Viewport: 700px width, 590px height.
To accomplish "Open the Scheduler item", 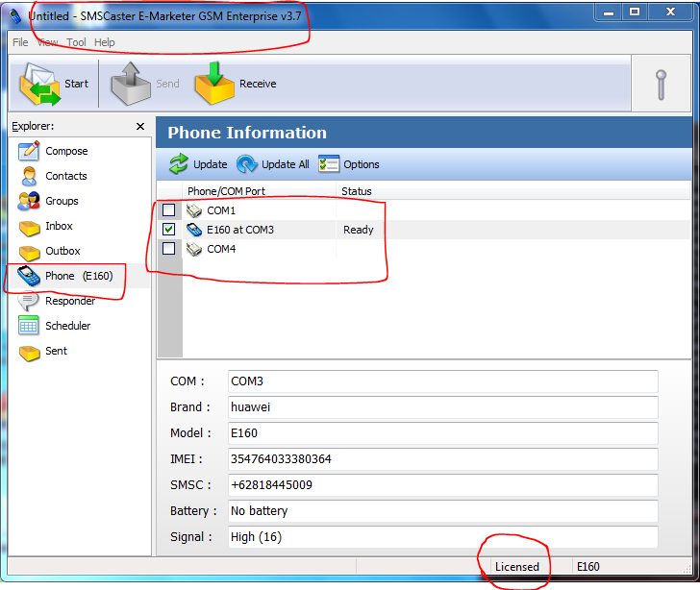I will (54, 326).
